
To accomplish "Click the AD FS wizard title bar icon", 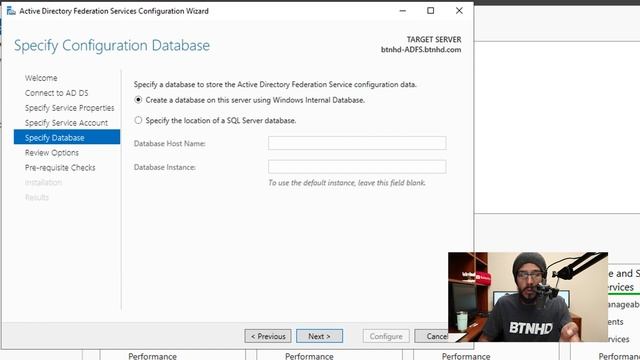I will [11, 11].
